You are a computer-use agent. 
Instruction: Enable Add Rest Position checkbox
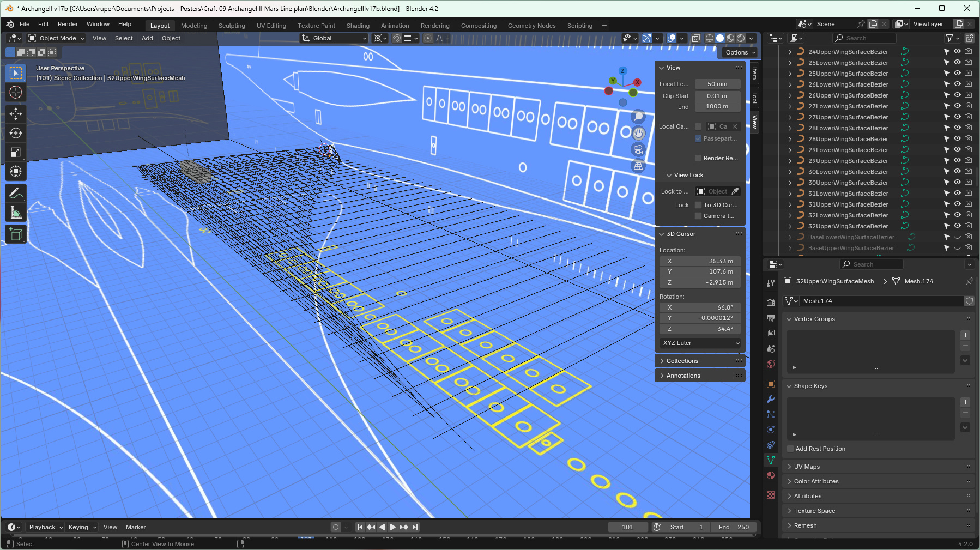(x=790, y=449)
